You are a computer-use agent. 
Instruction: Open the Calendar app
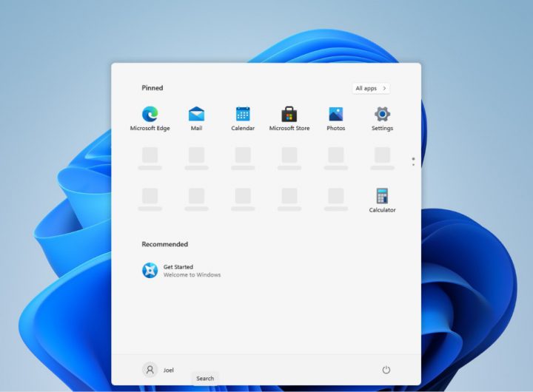pos(243,115)
